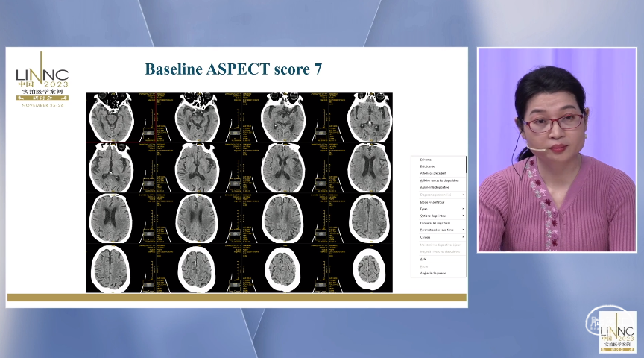The width and height of the screenshot is (644, 358).
Task: Open the Caméra submenu
Action: (426, 237)
